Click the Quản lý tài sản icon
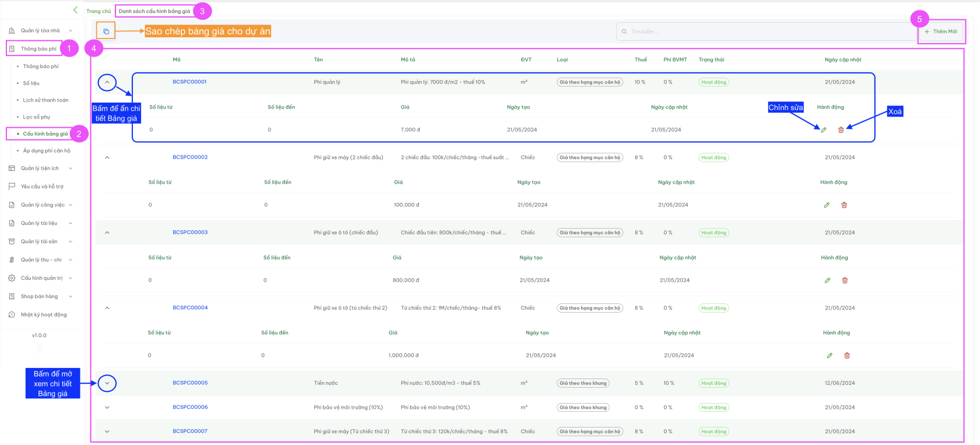The image size is (980, 445). [x=12, y=241]
